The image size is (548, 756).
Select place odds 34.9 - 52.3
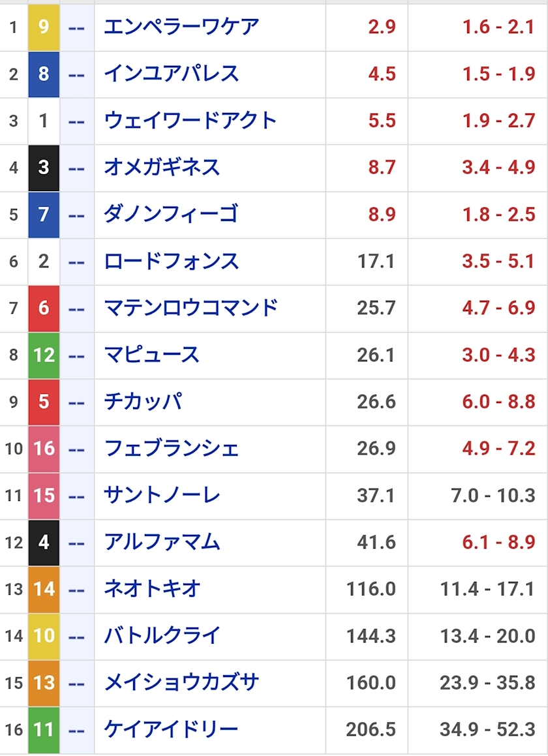pyautogui.click(x=487, y=729)
